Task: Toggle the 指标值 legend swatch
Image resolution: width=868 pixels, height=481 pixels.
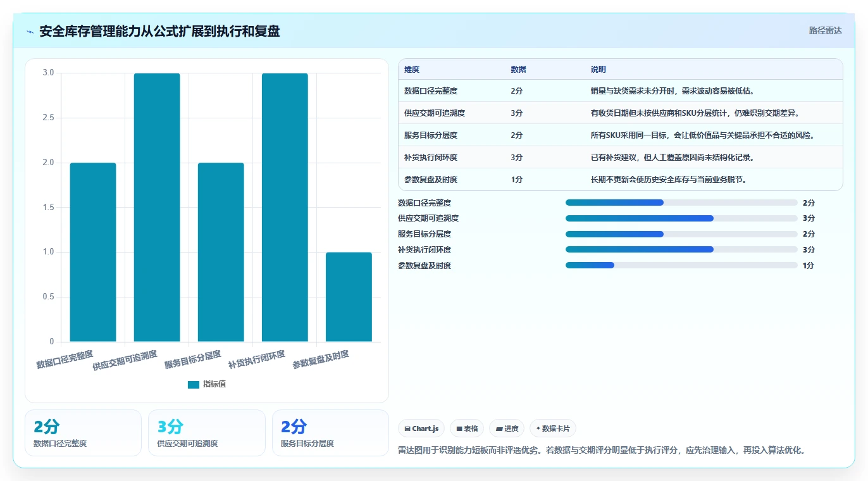Action: tap(194, 384)
